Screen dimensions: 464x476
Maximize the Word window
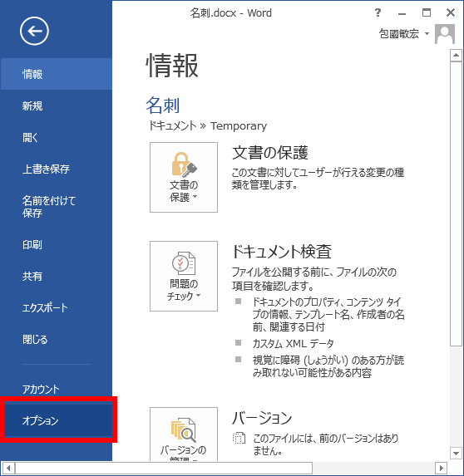coord(427,12)
